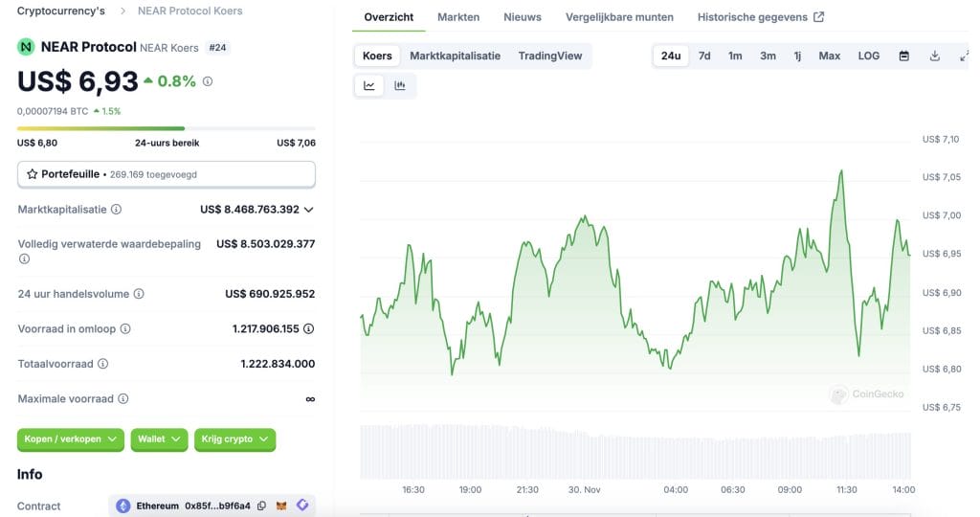Open the Overzicht tab
Screen dimensions: 980x517
point(389,17)
